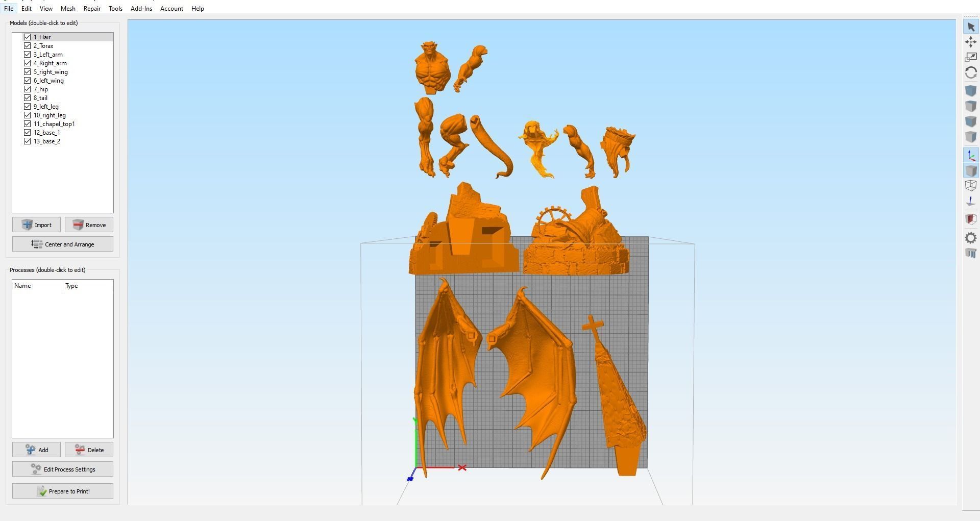This screenshot has width=980, height=521.
Task: Click Edit Process Settings button
Action: pos(63,469)
